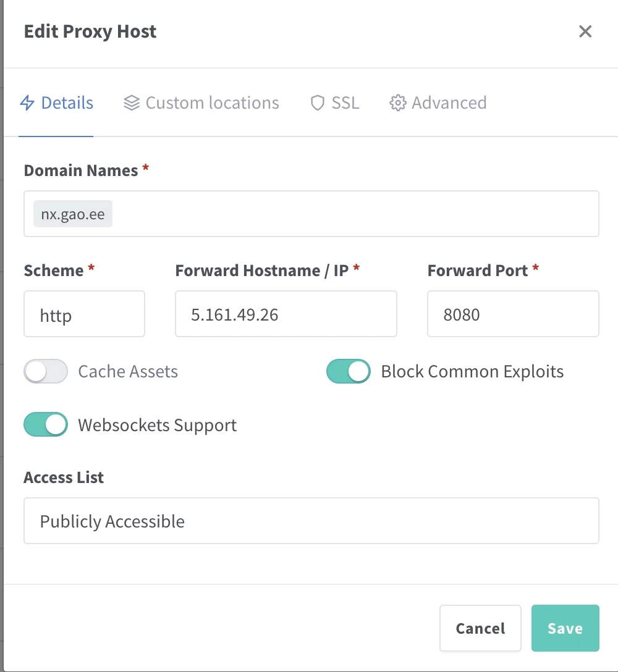Focus the Forward Port field showing 8080
The image size is (618, 672).
click(x=512, y=314)
